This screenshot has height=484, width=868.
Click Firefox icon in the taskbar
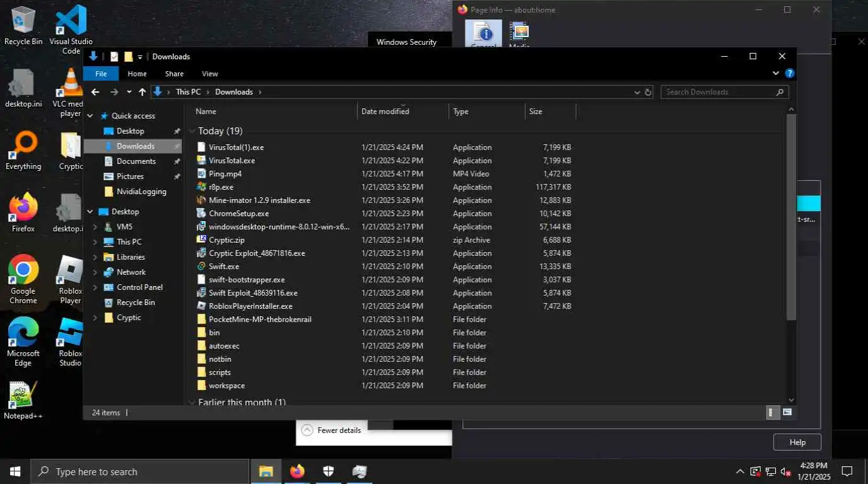(x=297, y=471)
